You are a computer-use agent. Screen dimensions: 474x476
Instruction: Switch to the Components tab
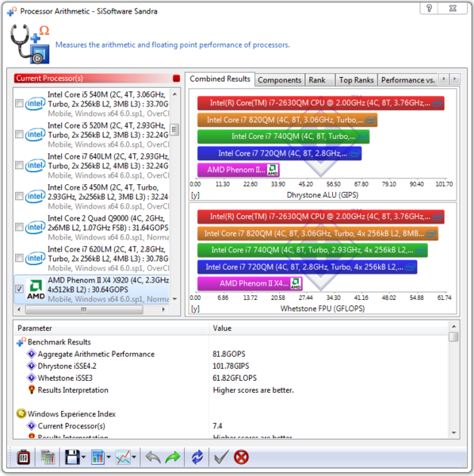pos(279,80)
